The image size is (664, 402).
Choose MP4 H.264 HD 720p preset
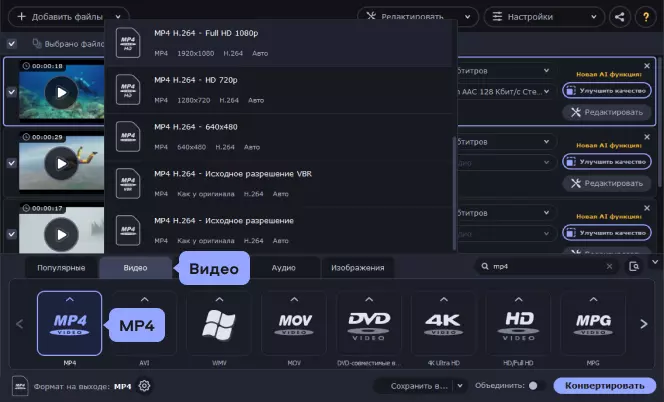279,90
